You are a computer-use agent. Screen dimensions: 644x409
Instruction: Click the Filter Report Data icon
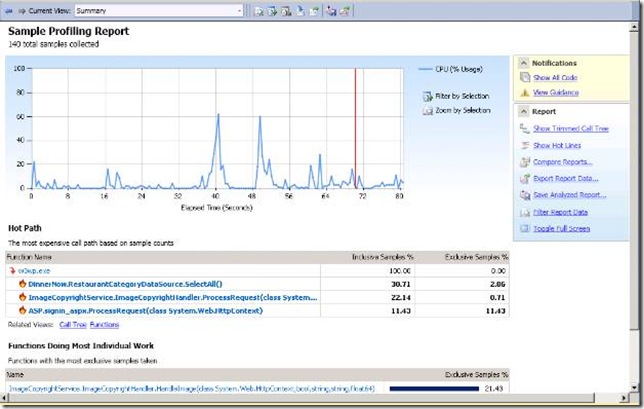(525, 212)
